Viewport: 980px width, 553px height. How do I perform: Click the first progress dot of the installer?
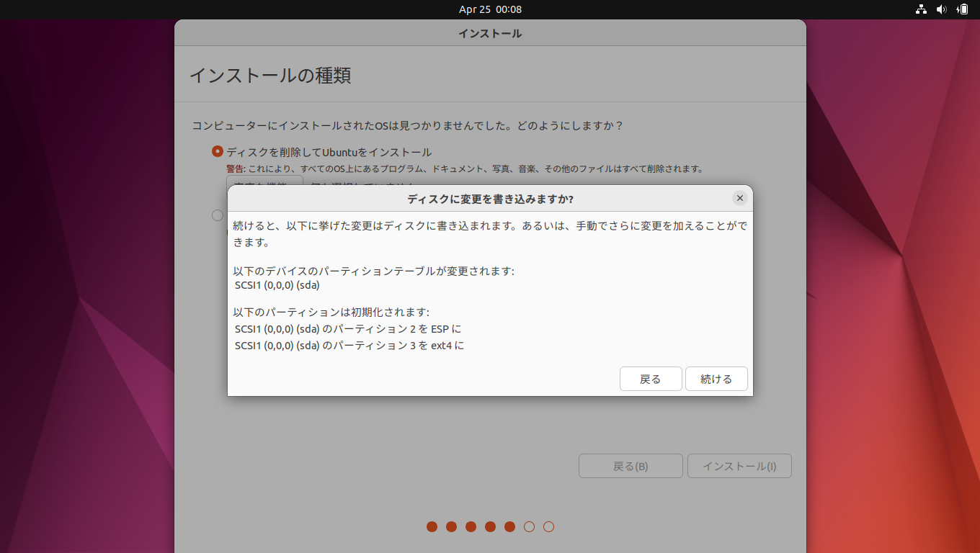coord(432,526)
